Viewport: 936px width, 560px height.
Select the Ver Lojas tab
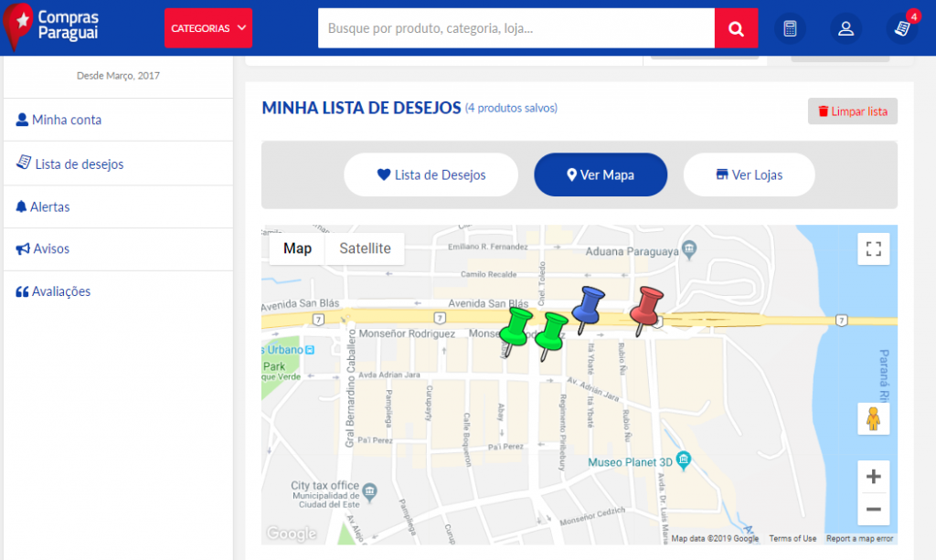pyautogui.click(x=749, y=174)
